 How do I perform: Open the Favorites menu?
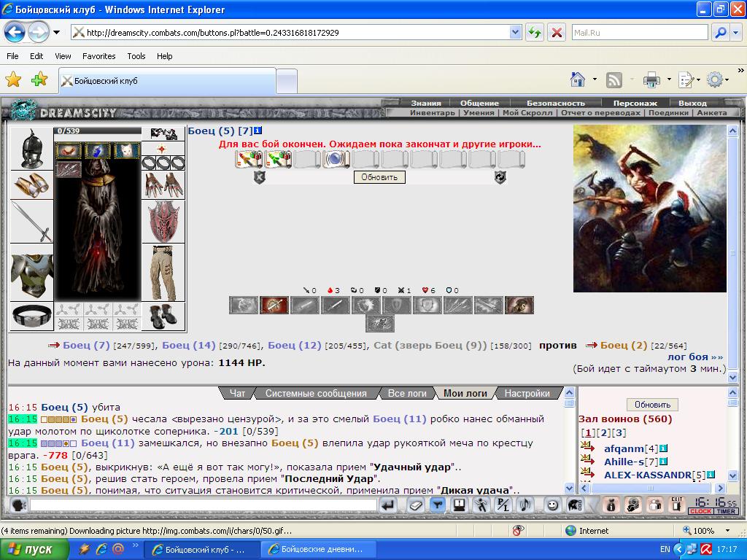98,56
